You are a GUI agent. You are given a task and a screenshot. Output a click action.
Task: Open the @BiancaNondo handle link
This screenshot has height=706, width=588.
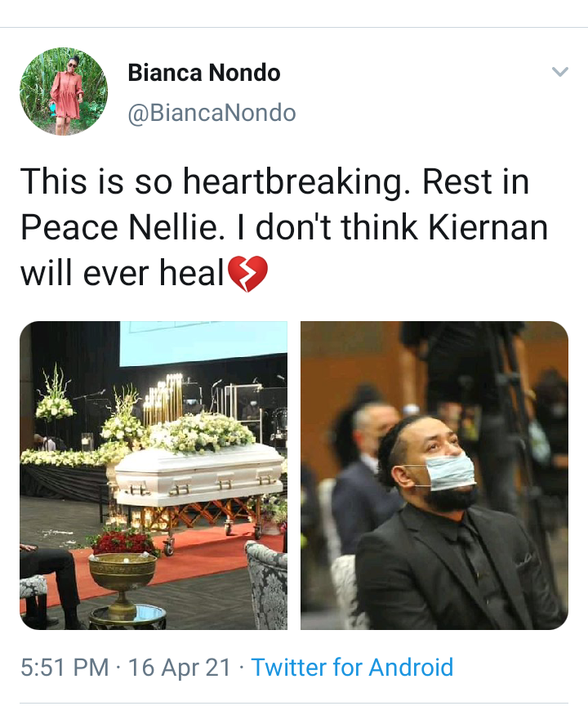point(212,113)
